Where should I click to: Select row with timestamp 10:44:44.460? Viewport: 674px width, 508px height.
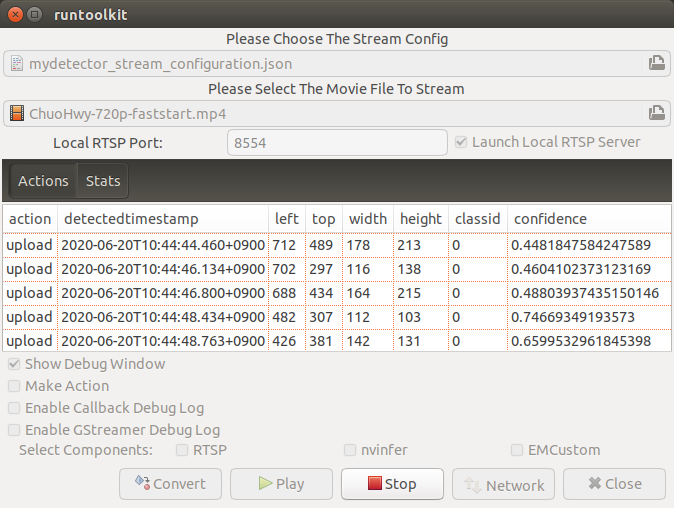coord(337,245)
